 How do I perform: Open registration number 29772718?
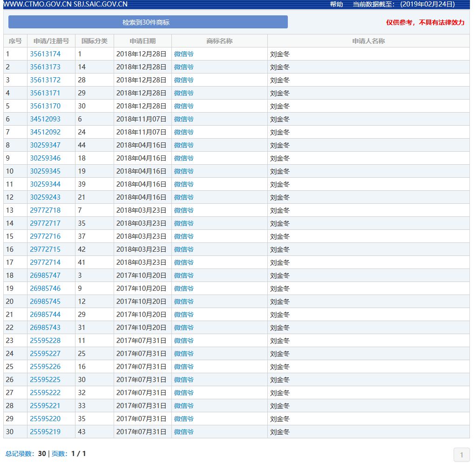[x=45, y=210]
